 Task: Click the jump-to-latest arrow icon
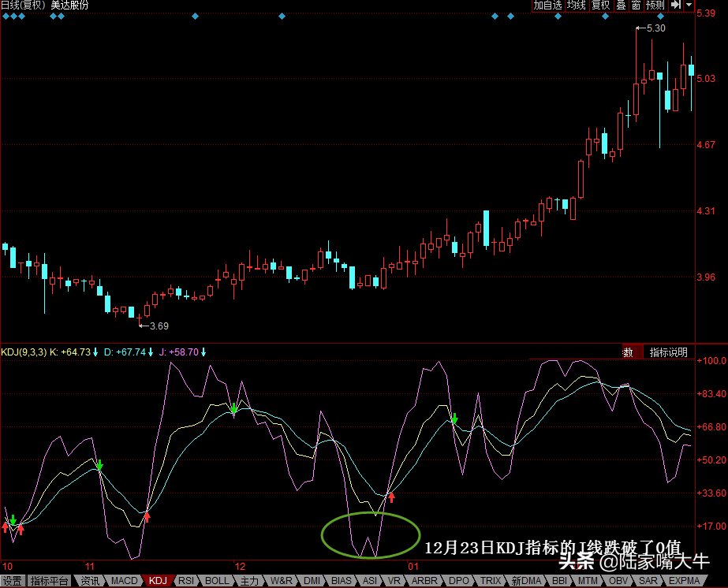[676, 5]
